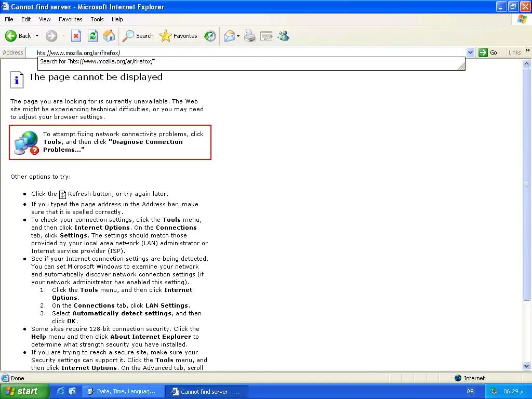Click the AR language indicator in the taskbar
Viewport: 532px width, 399px height.
pos(470,392)
